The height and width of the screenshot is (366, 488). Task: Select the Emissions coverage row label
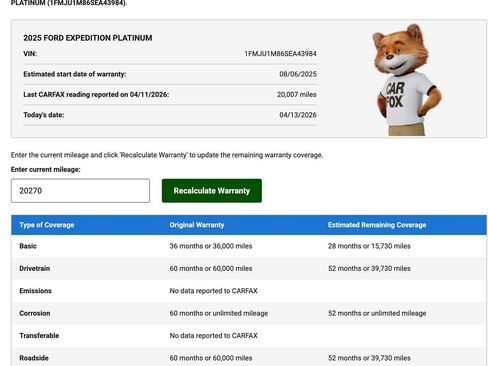click(x=35, y=291)
